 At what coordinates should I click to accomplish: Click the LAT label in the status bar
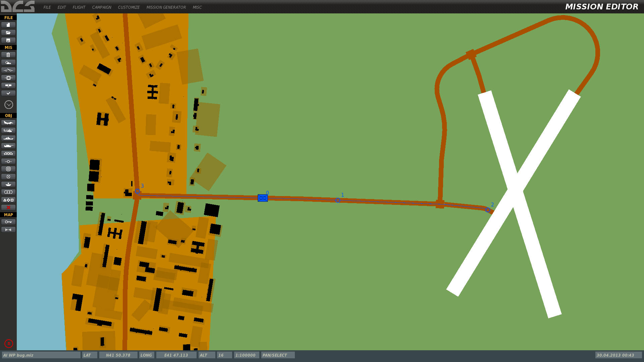pos(90,355)
